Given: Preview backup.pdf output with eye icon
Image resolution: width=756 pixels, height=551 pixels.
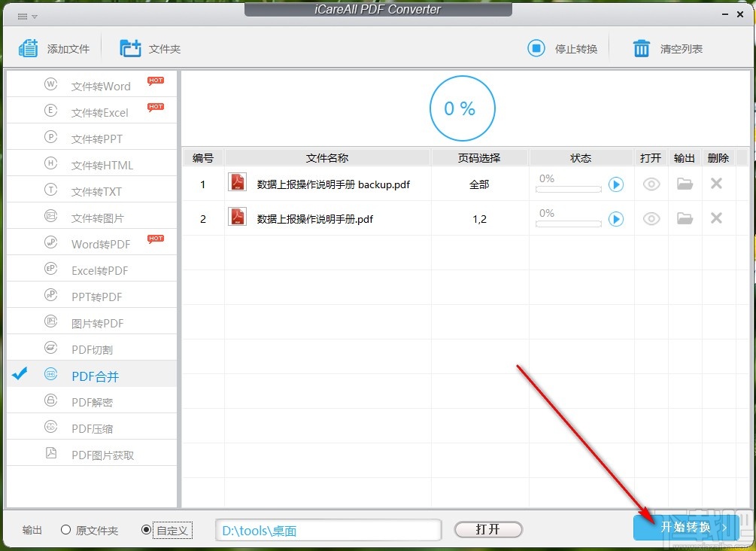Looking at the screenshot, I should pos(651,184).
